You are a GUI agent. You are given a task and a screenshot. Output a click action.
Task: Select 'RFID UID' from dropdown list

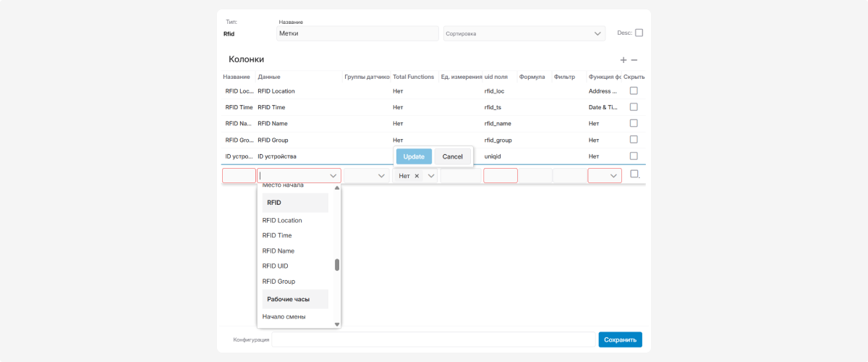click(275, 266)
